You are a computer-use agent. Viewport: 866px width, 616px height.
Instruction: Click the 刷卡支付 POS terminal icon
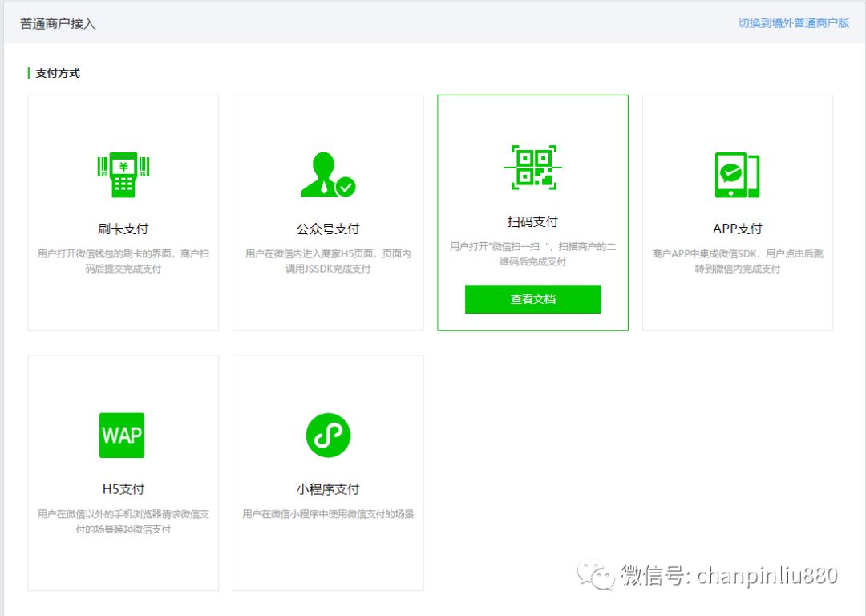point(123,175)
